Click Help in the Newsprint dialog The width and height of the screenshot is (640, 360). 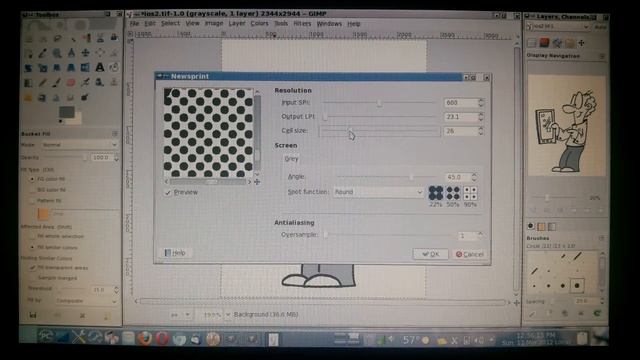176,253
